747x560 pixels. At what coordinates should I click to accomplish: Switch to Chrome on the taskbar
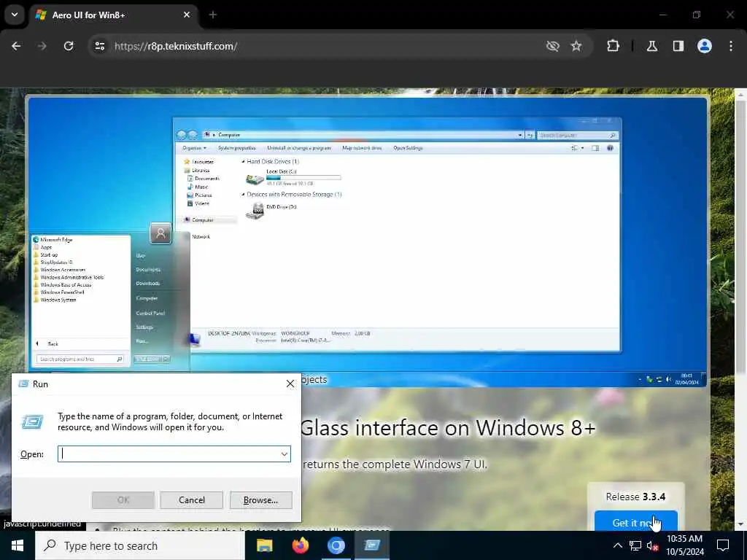click(336, 545)
